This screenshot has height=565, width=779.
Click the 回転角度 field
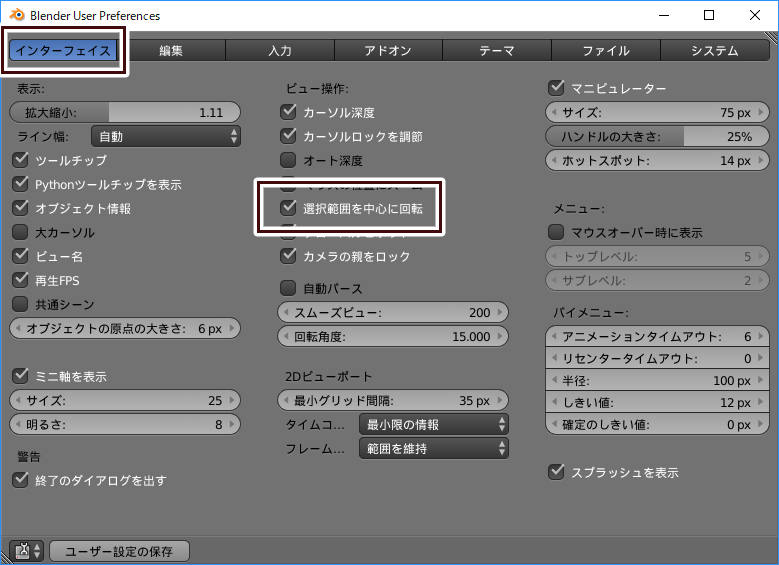pyautogui.click(x=393, y=336)
